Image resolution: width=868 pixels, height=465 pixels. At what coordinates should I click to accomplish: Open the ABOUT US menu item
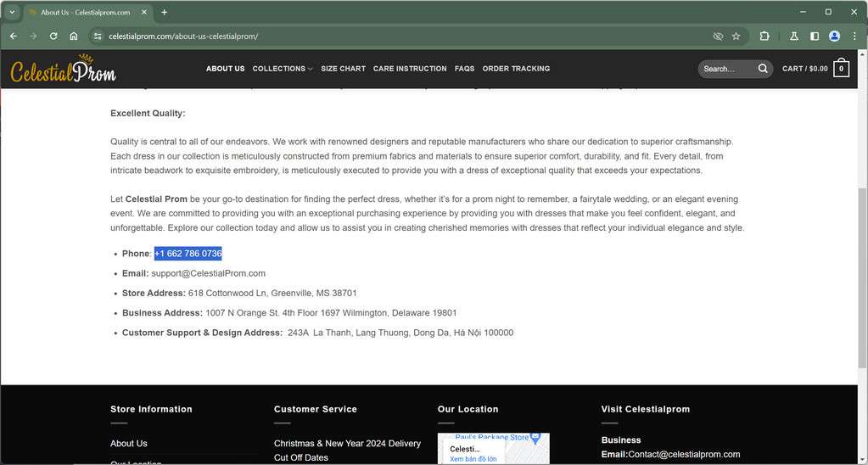(226, 69)
